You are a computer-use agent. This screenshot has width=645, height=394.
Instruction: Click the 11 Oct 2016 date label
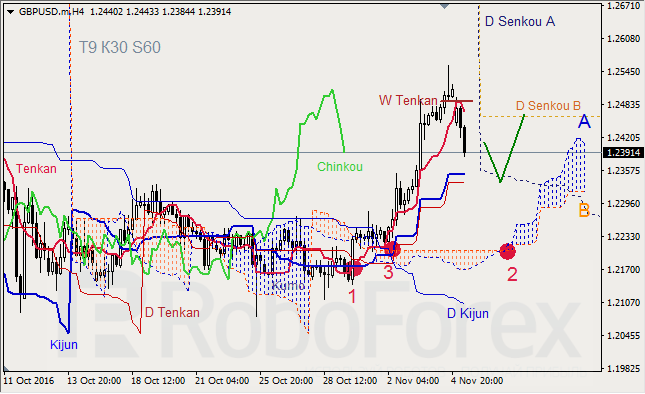pyautogui.click(x=28, y=380)
